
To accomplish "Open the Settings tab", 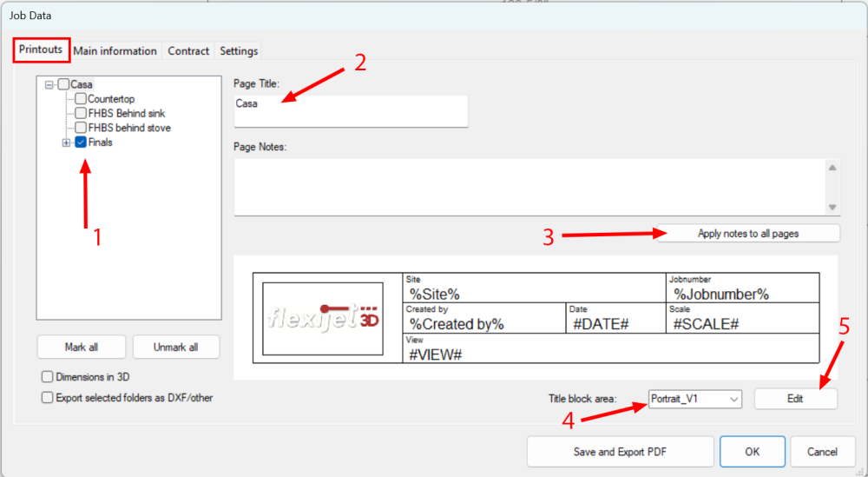I will [239, 51].
